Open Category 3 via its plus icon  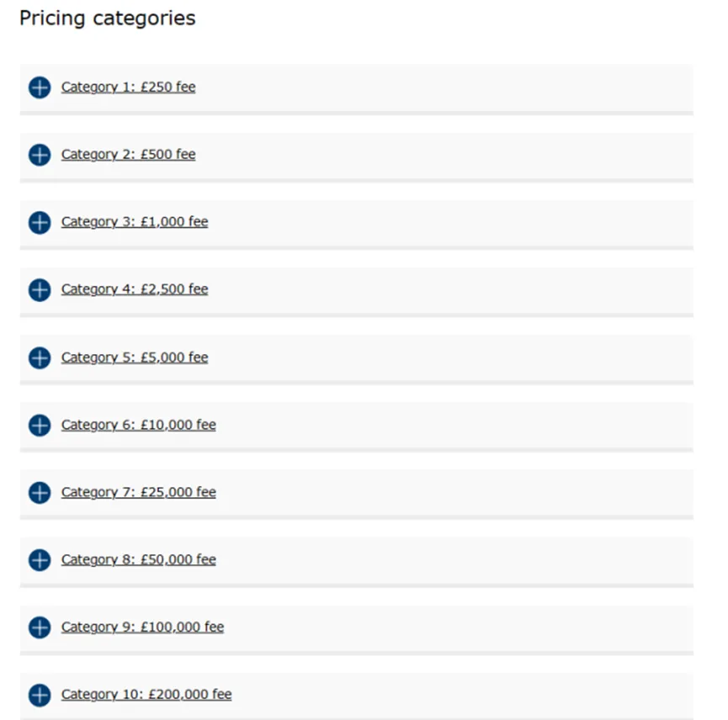(40, 223)
